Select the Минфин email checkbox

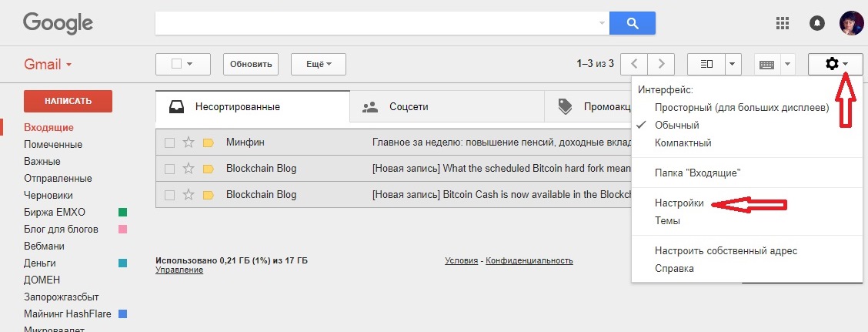click(x=170, y=143)
